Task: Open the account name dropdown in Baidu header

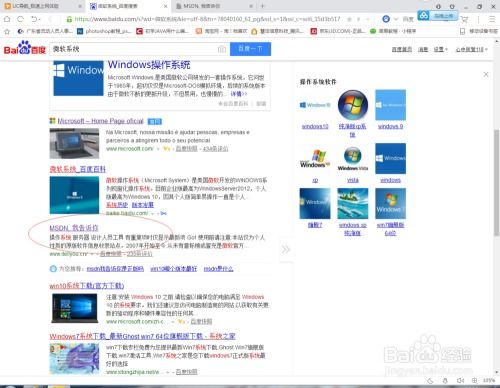Action: pyautogui.click(x=471, y=49)
